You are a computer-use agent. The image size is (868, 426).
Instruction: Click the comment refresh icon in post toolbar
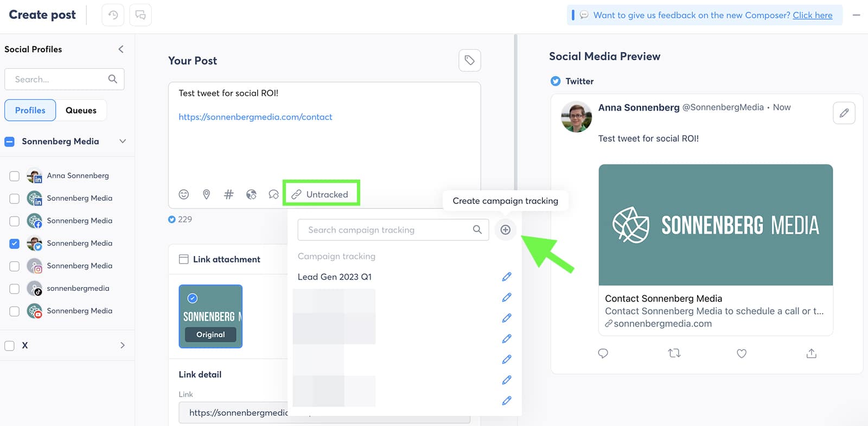click(274, 194)
